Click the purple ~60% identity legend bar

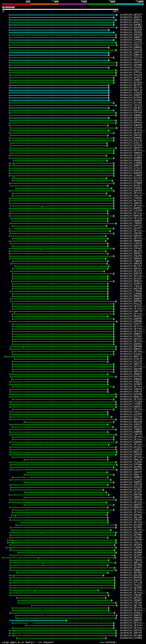[x=73, y=4]
